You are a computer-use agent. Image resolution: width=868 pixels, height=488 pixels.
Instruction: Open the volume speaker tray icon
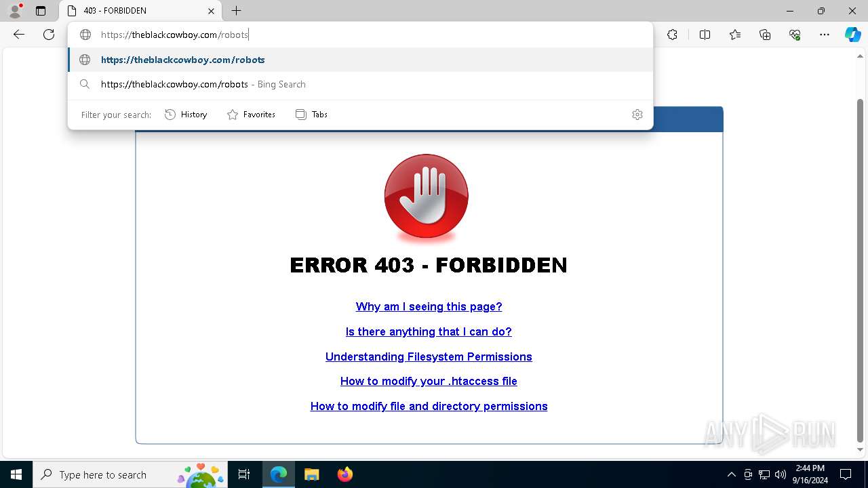781,474
